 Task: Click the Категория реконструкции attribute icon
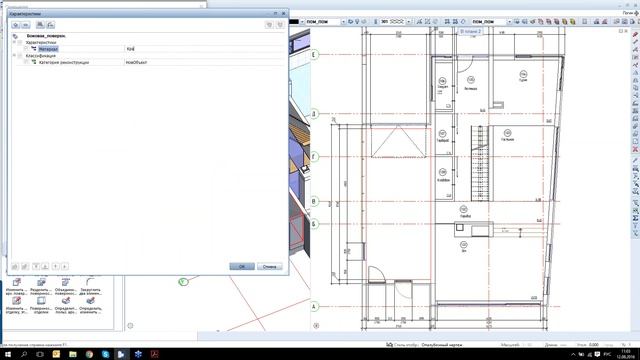pos(34,62)
